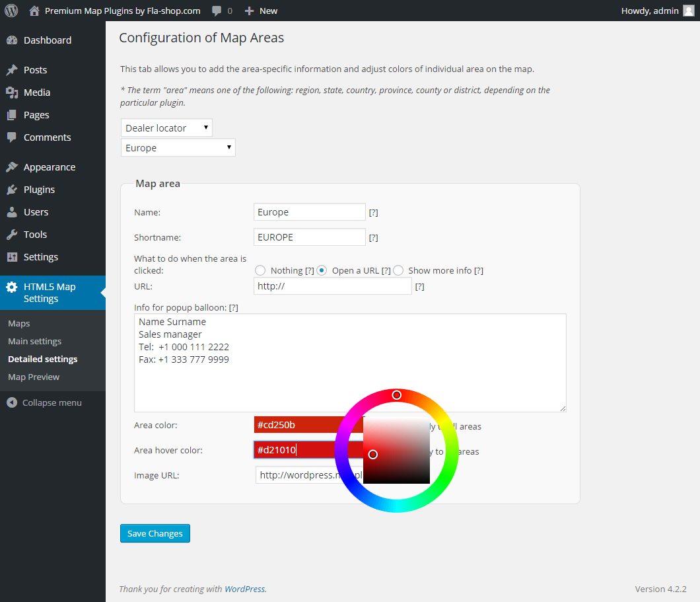
Task: Select the Nothing radio button
Action: tap(260, 270)
